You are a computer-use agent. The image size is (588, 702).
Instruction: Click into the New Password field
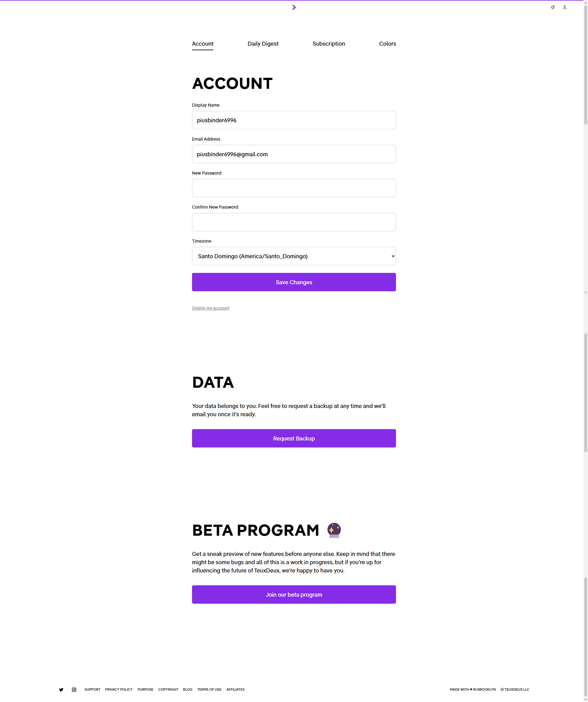(x=294, y=188)
